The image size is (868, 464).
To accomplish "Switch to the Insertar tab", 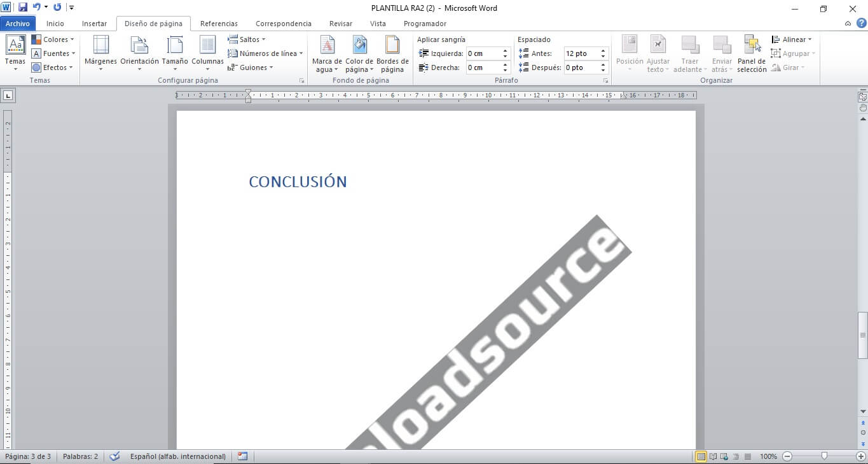I will [94, 24].
